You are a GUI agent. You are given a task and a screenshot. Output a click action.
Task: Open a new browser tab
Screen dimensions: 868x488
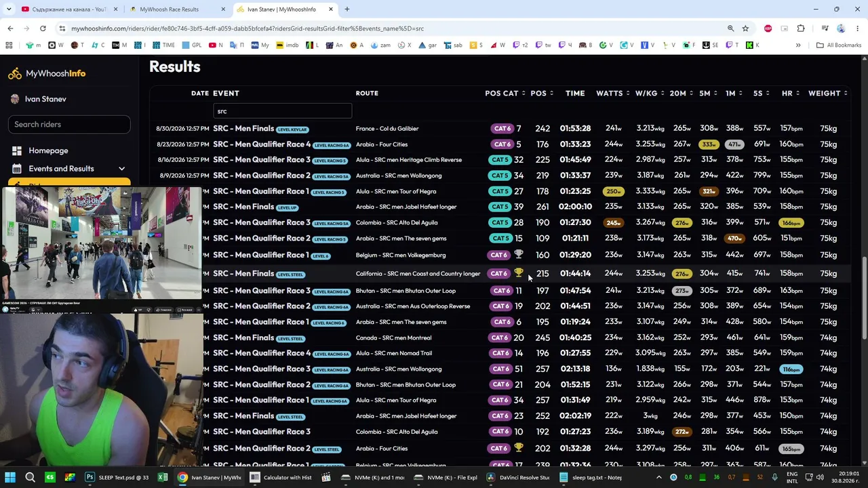pyautogui.click(x=347, y=9)
